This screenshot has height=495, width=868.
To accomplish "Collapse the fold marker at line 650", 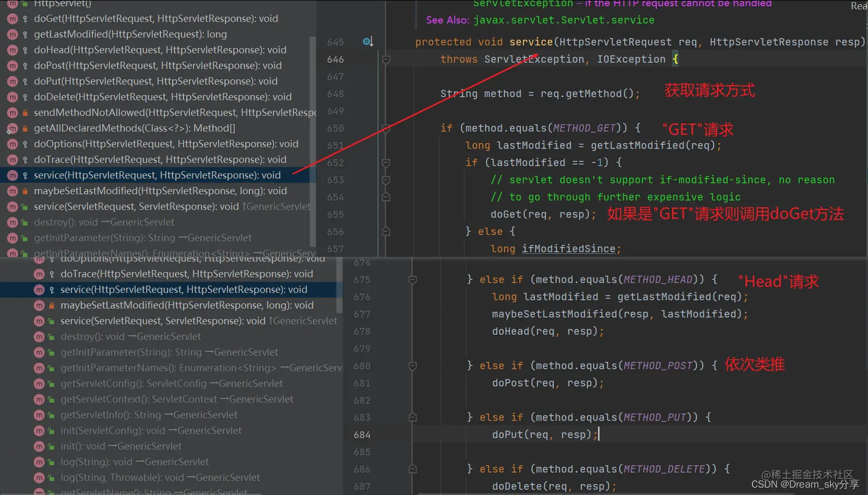I will pyautogui.click(x=386, y=128).
